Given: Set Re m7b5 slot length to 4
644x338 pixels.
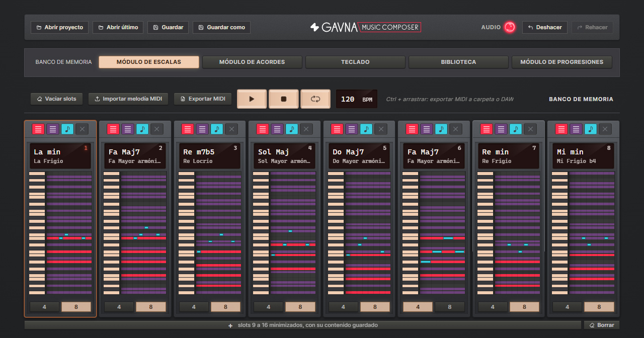Looking at the screenshot, I should (x=194, y=307).
